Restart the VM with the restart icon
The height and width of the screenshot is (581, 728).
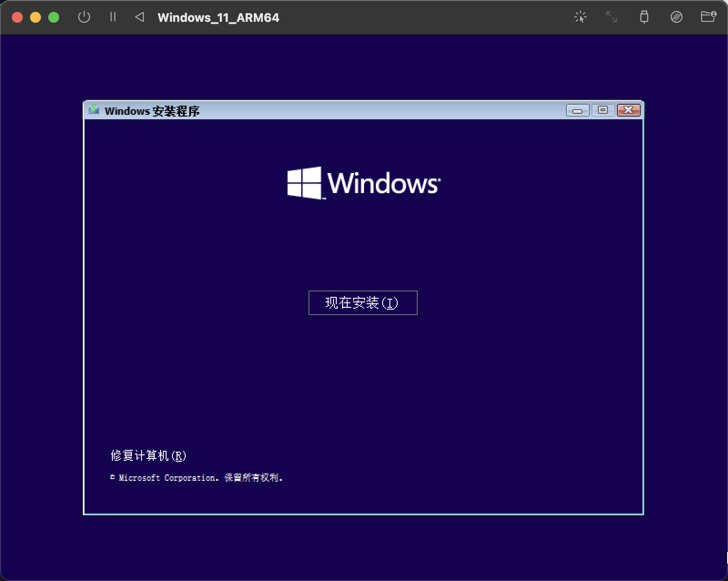[x=139, y=17]
